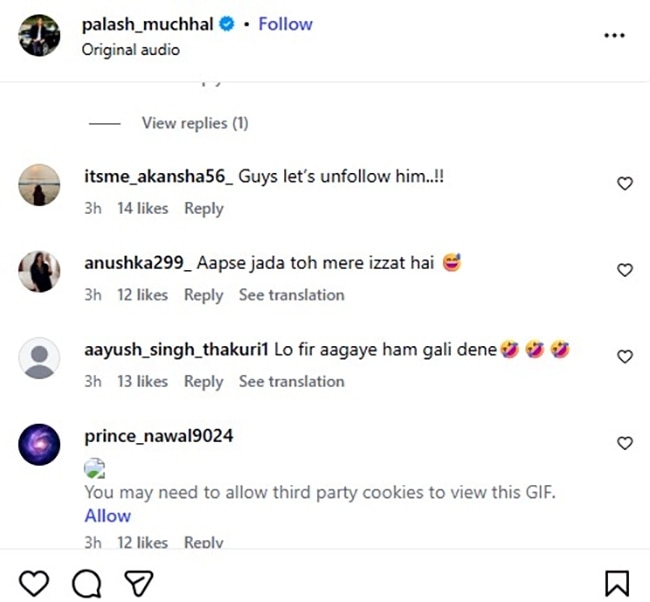
Task: Open more options three-dot menu
Action: click(614, 35)
